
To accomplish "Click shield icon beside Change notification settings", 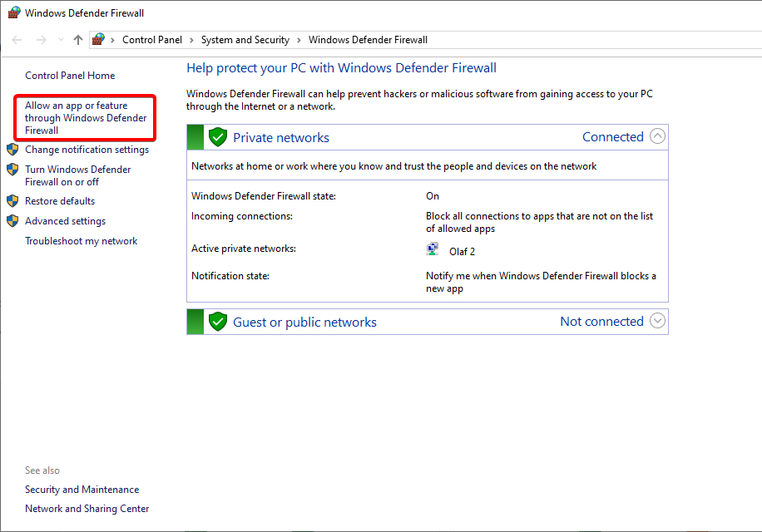I will (12, 149).
